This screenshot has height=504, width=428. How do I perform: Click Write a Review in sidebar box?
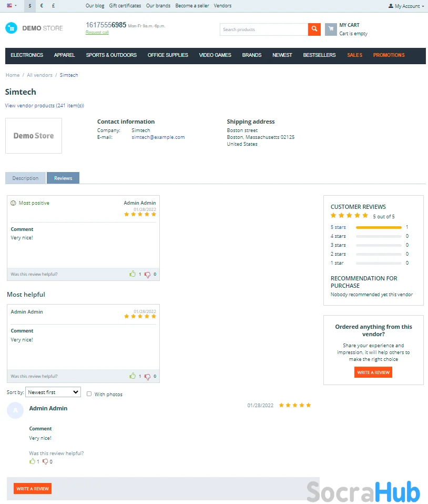click(373, 372)
